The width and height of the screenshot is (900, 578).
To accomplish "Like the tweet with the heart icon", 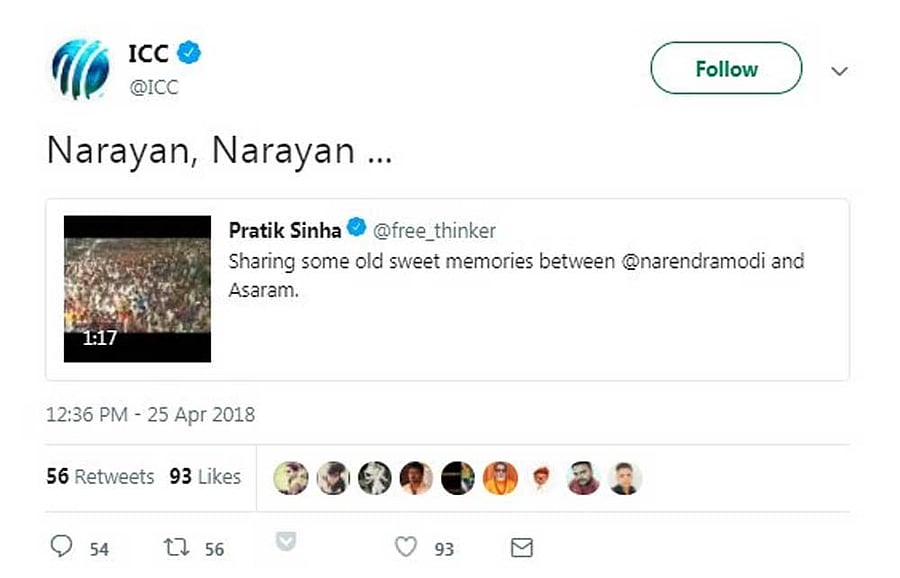I will pyautogui.click(x=405, y=547).
